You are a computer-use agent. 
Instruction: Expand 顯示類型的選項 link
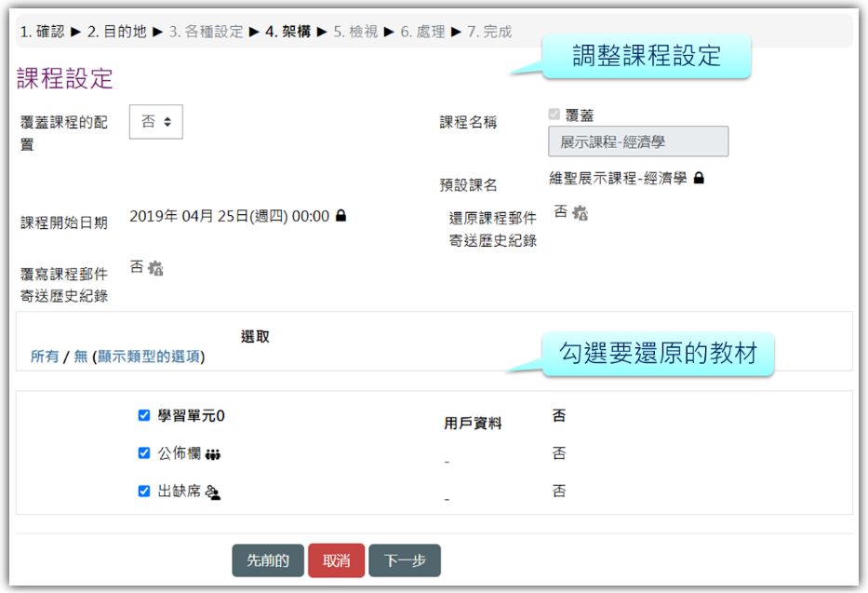click(x=149, y=357)
